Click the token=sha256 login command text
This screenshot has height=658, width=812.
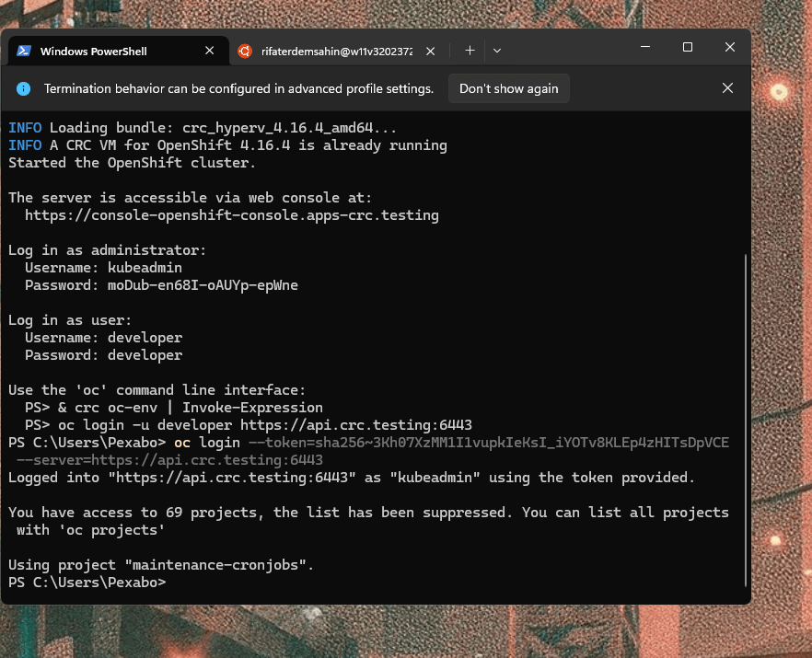488,443
